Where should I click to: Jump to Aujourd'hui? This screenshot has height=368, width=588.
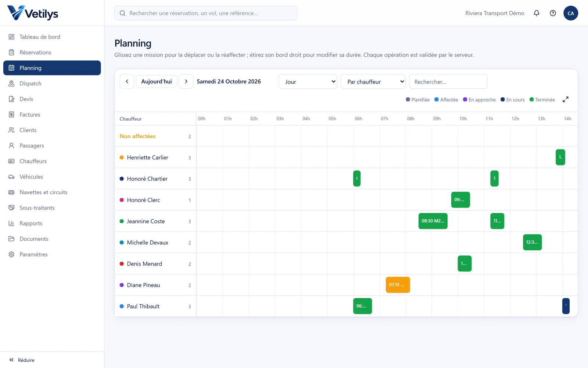pyautogui.click(x=157, y=81)
